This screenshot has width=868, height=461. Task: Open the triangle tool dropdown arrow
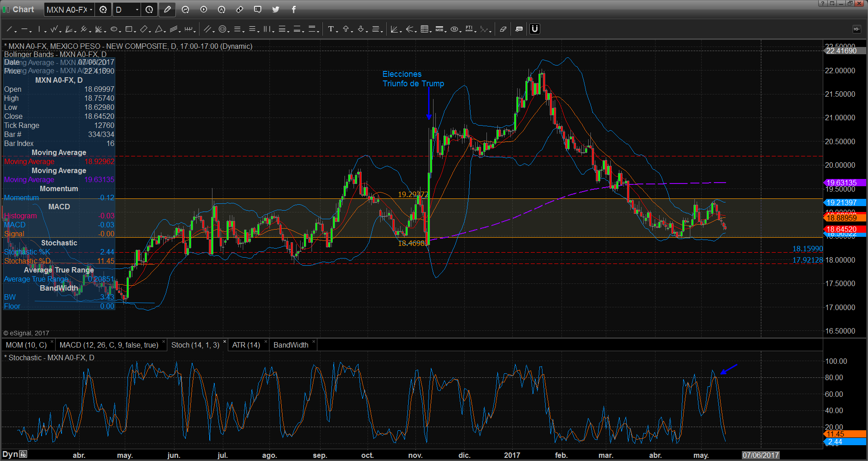[165, 31]
